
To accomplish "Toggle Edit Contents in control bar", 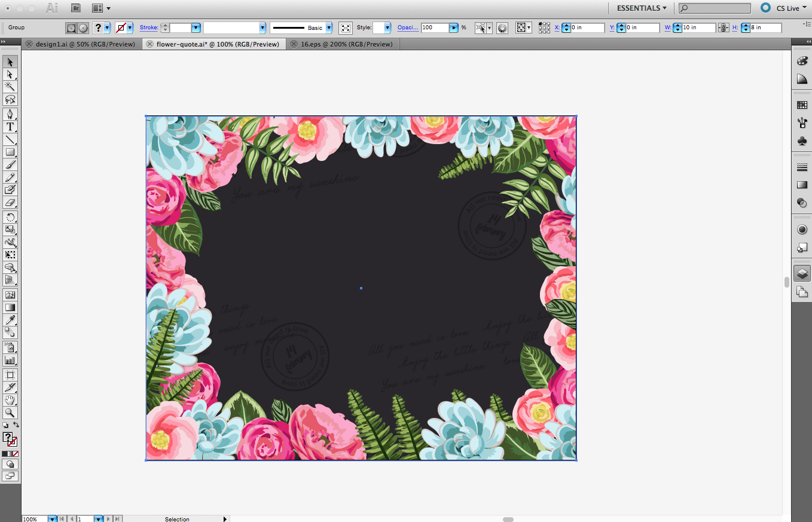I will point(83,28).
